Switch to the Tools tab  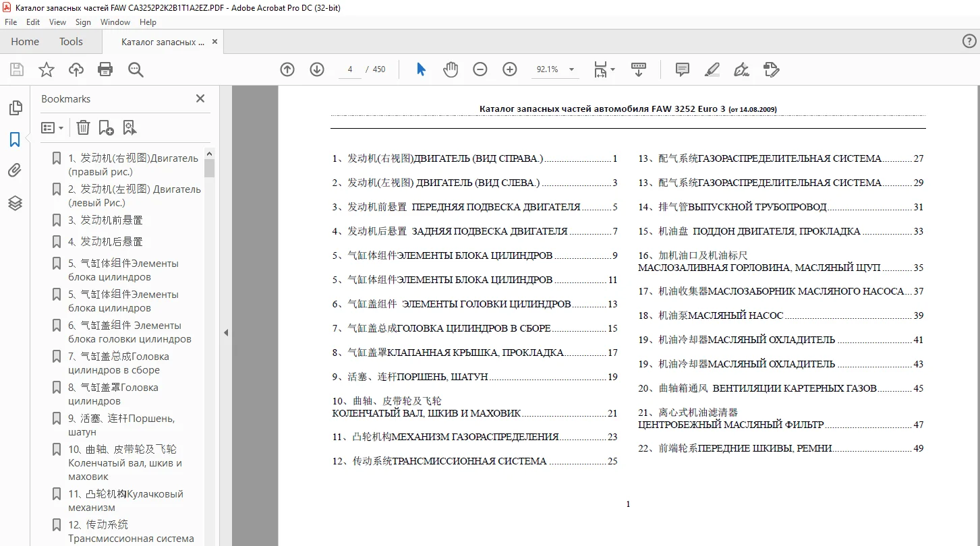coord(71,42)
